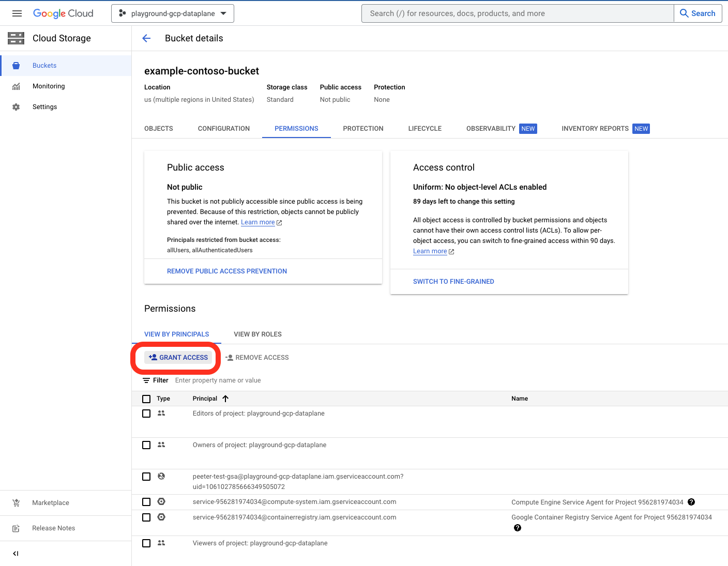Click the Settings gear icon in sidebar
Screen dimensions: 728x566
(16, 107)
